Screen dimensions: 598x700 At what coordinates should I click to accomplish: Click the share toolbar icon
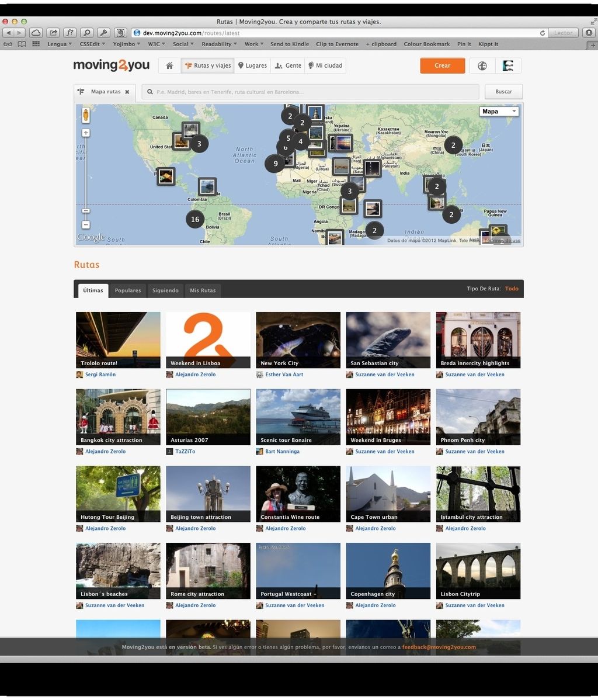[53, 33]
